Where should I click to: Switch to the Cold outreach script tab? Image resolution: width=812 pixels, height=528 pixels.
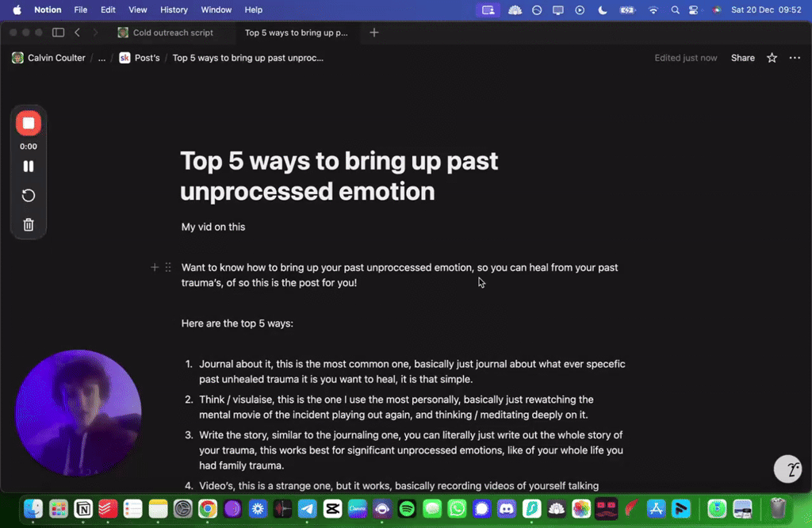point(169,33)
